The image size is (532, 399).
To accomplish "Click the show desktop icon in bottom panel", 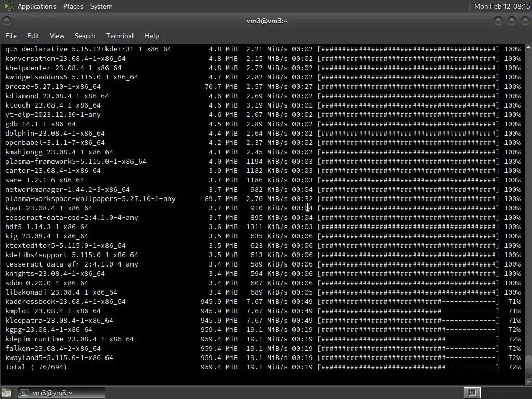I will (x=6, y=393).
